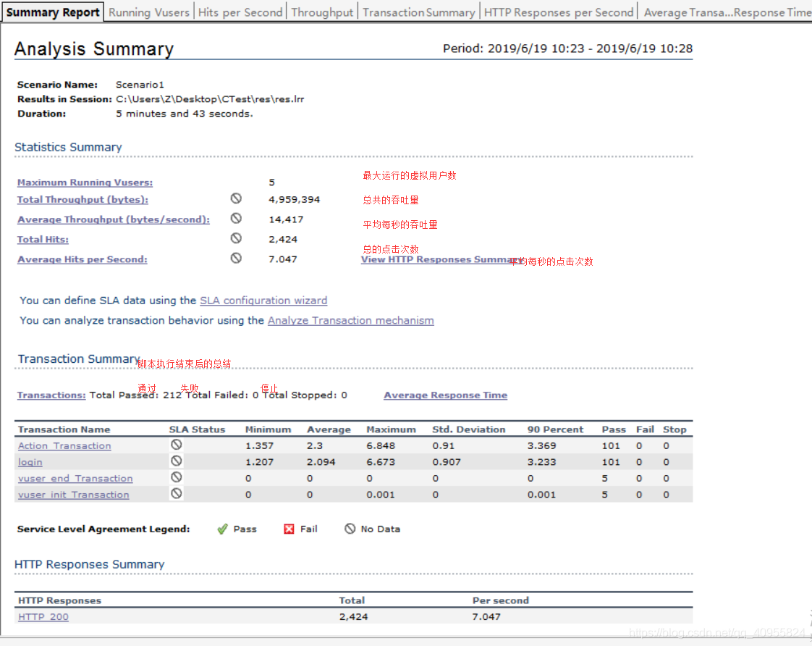Viewport: 812px width, 646px height.
Task: Open the Average Response Time link
Action: (445, 395)
